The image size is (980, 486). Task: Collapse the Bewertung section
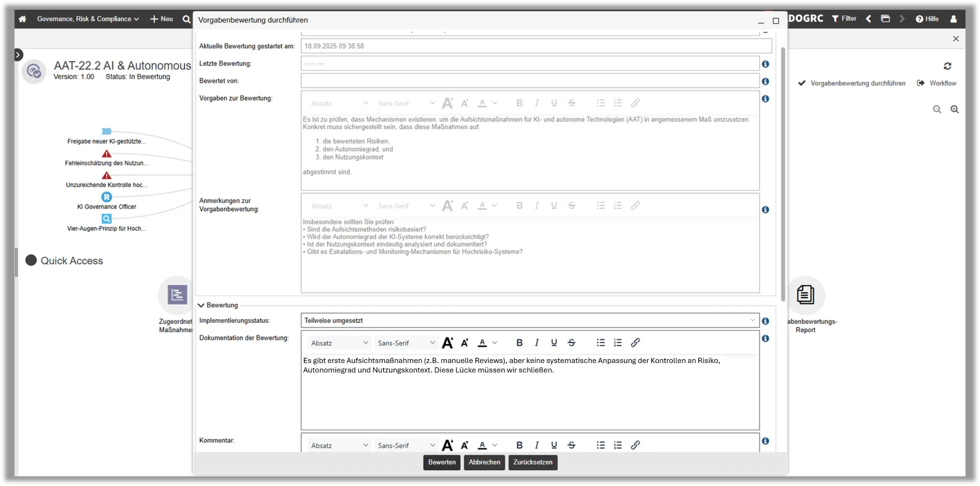tap(201, 305)
